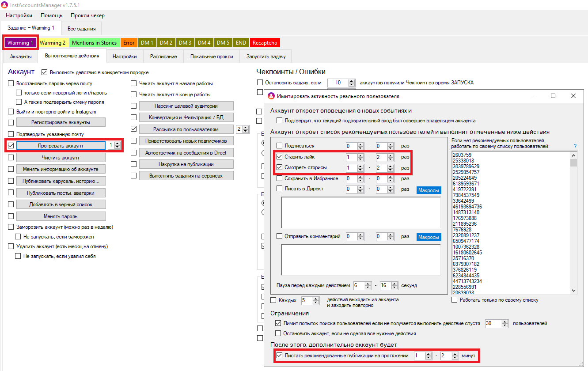Viewport: 588px width, 371px height.
Task: Enable Отправить комментарий checkbox
Action: tap(279, 236)
